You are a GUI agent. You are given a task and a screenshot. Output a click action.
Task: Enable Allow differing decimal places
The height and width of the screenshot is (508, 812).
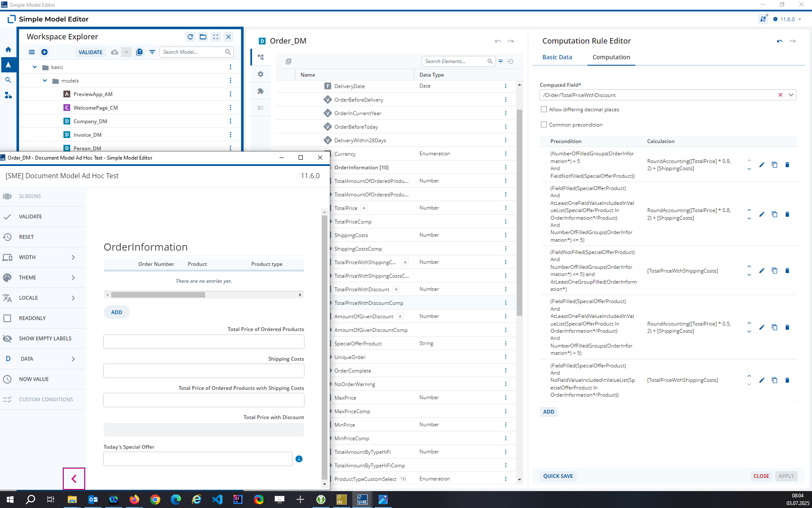[544, 110]
